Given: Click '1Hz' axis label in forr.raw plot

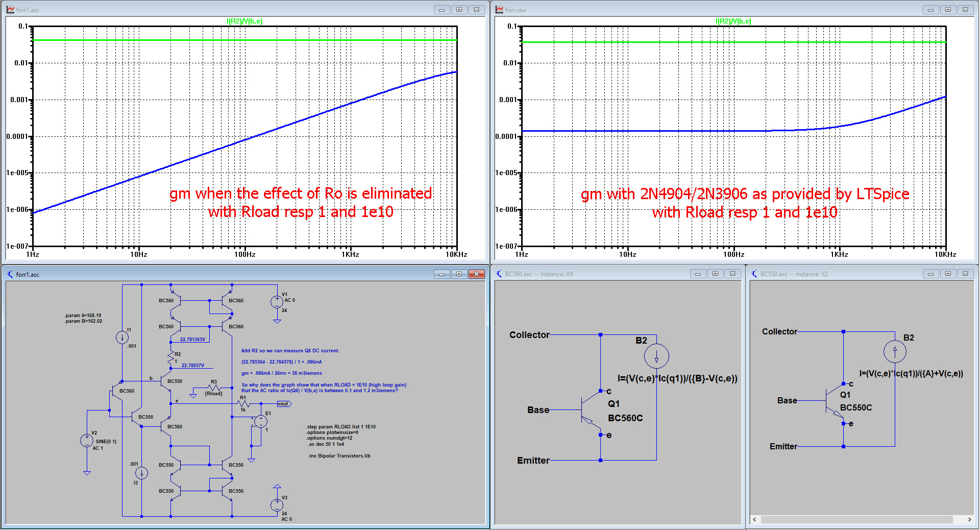Looking at the screenshot, I should [521, 254].
